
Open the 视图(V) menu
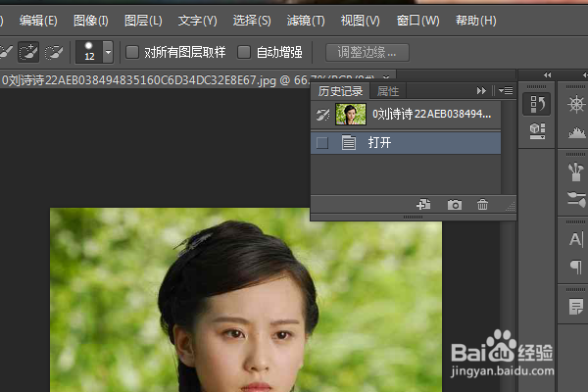(x=360, y=21)
